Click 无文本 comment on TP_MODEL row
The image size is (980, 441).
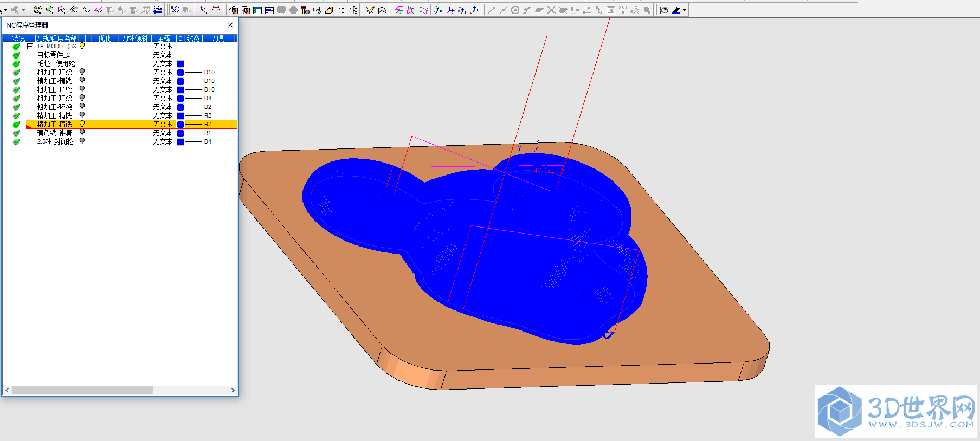pyautogui.click(x=163, y=46)
